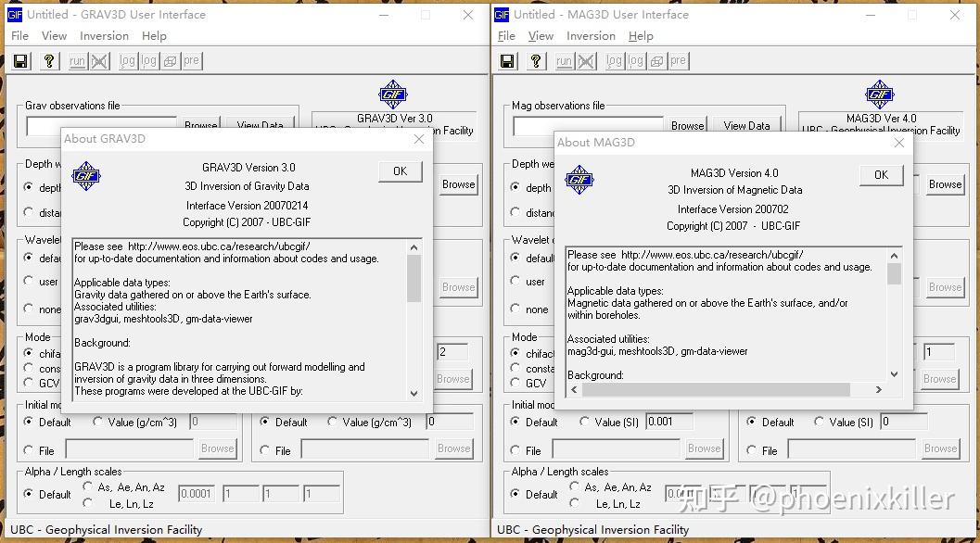Click the 3D model viewer icon in MAG3D toolbar
This screenshot has width=980, height=543.
[656, 61]
